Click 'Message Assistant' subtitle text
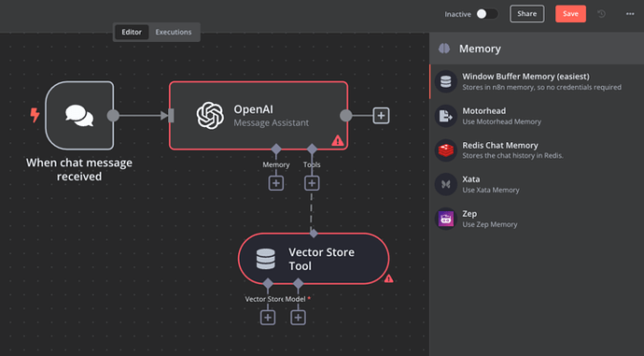 click(x=271, y=122)
